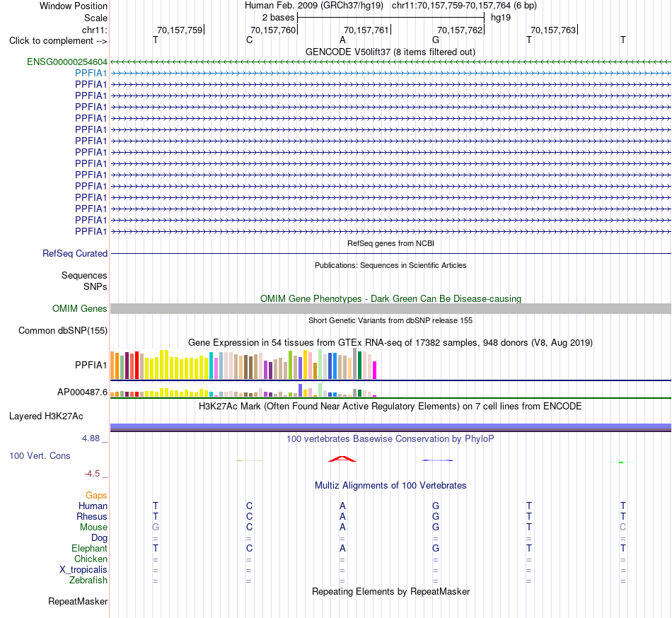Click the RefSeq Curated track label
The width and height of the screenshot is (672, 618).
(75, 254)
